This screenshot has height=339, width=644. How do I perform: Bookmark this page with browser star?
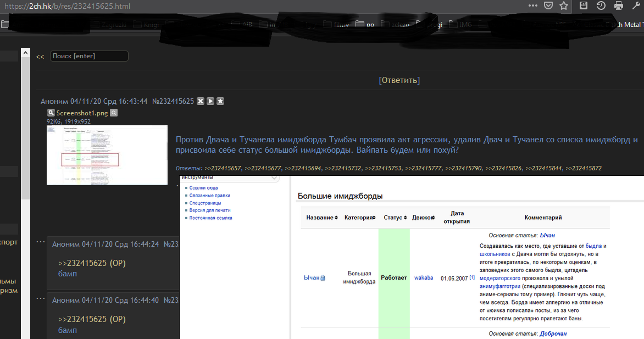(564, 6)
